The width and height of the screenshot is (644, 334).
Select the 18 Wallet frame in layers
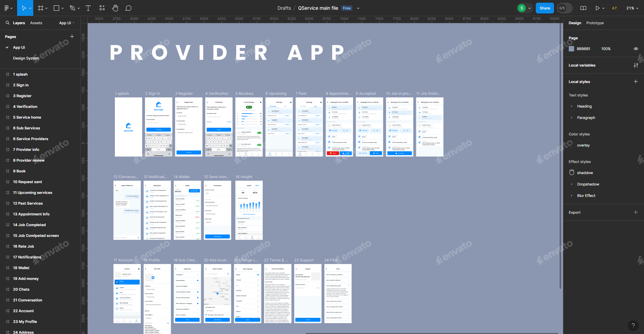pos(21,268)
